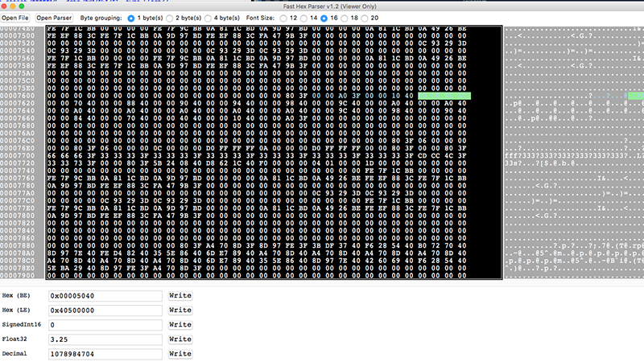This screenshot has height=362, width=644.
Task: Click the Hex (BE) value field
Action: [105, 296]
